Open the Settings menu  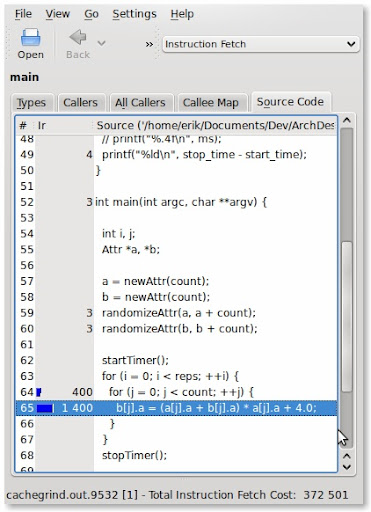click(134, 14)
